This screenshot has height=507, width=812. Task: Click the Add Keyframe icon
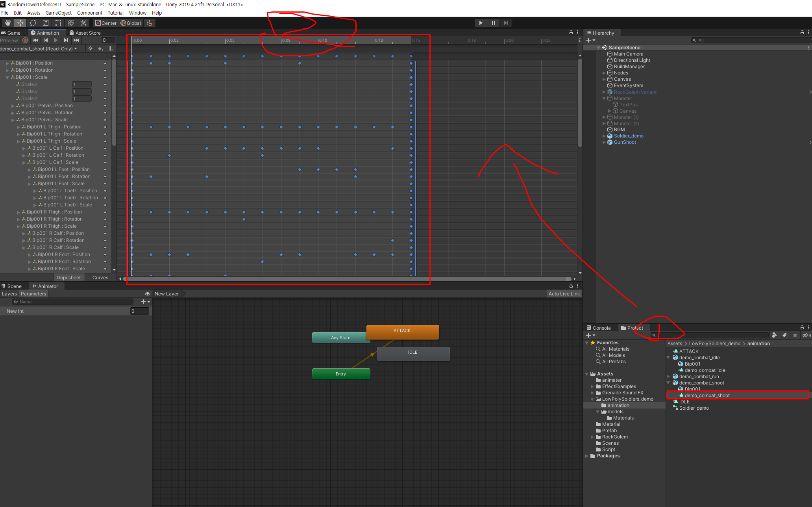101,48
